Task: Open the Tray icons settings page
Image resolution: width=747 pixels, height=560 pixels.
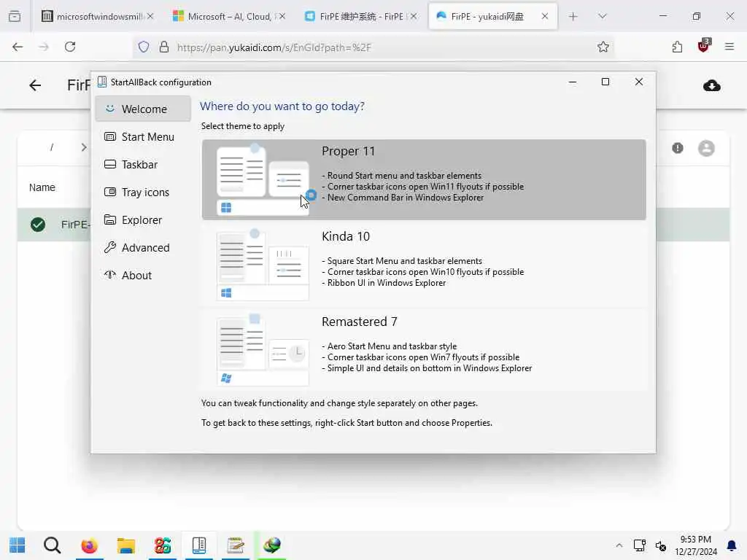Action: point(143,192)
